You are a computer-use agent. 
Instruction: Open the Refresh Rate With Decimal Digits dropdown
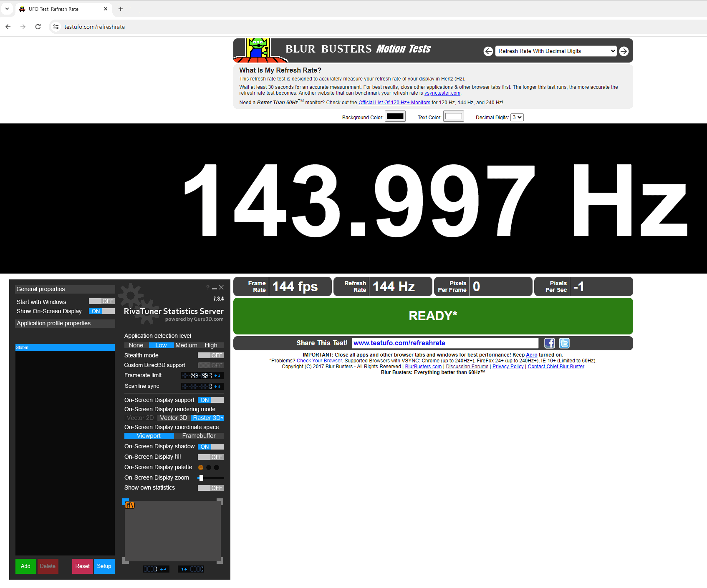point(556,51)
